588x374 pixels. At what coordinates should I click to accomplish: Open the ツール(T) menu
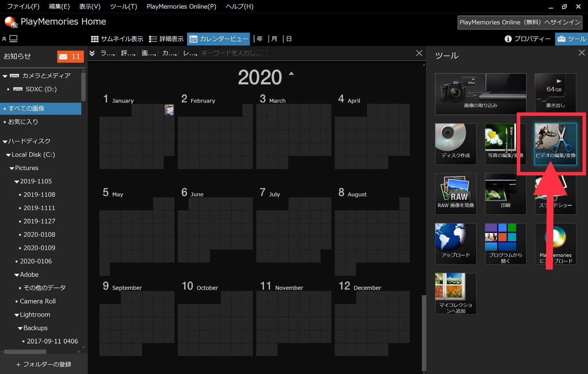tap(123, 7)
